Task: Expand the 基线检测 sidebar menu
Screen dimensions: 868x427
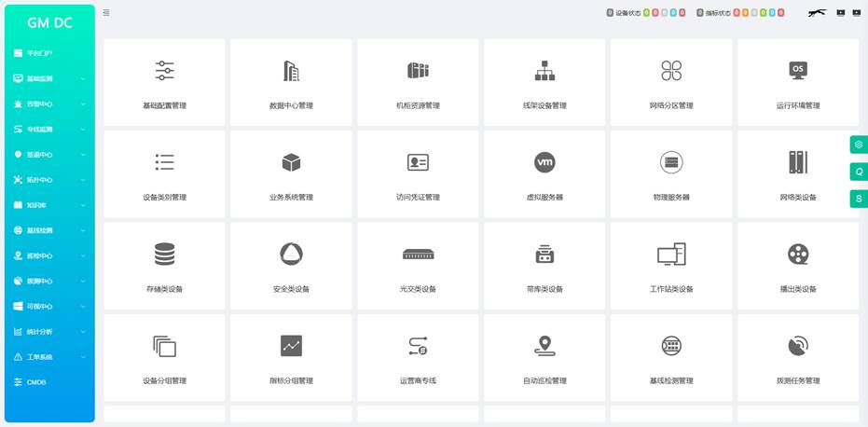Action: [x=49, y=230]
